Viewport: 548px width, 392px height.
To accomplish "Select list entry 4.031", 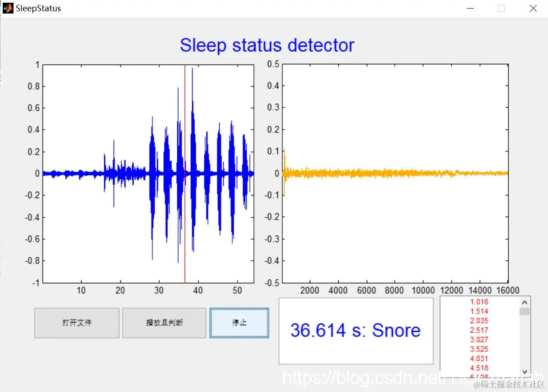I will tap(479, 359).
